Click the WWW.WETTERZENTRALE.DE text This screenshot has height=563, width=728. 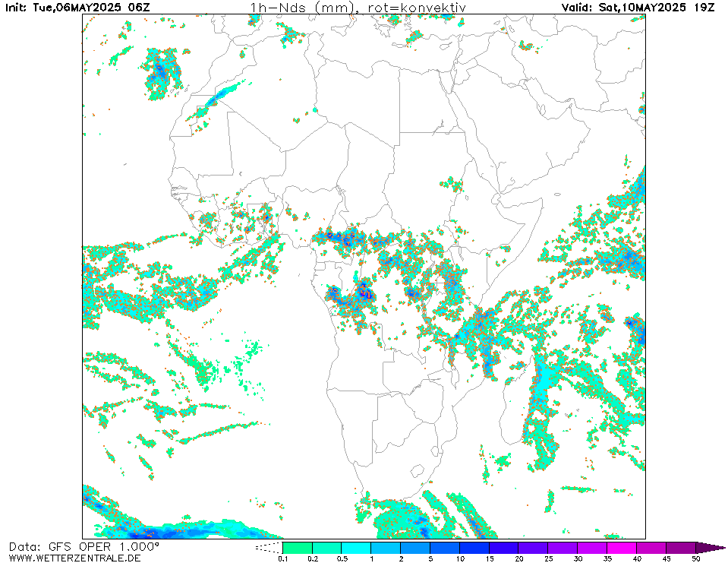coord(74,558)
